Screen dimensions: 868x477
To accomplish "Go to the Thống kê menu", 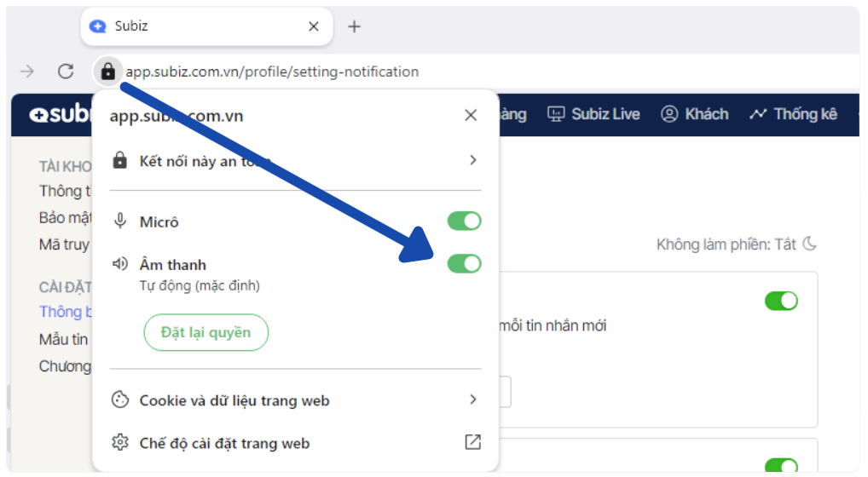I will click(x=793, y=114).
